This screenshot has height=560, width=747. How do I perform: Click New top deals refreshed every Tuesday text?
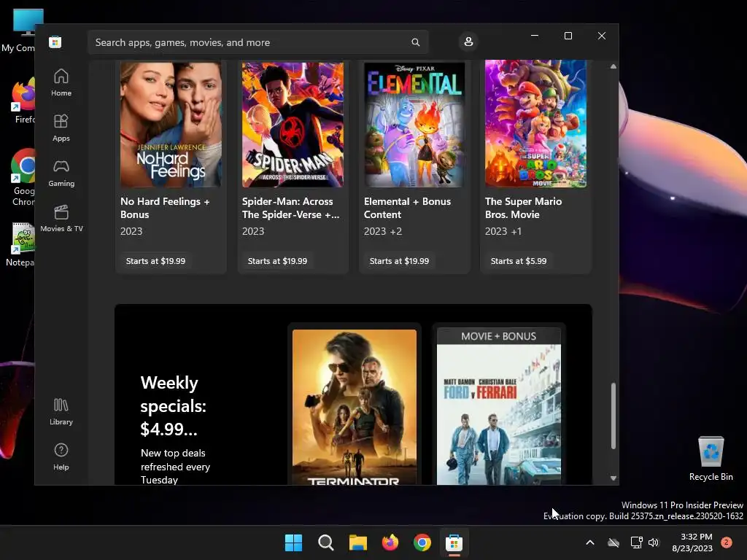click(x=175, y=466)
